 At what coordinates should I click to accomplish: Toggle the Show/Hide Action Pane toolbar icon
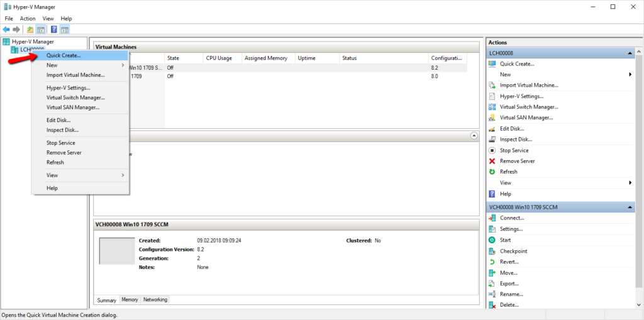tap(65, 30)
